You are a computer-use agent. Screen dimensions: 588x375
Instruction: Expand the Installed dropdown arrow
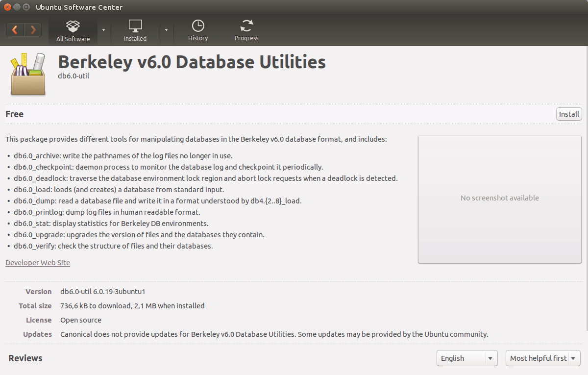[x=166, y=30]
